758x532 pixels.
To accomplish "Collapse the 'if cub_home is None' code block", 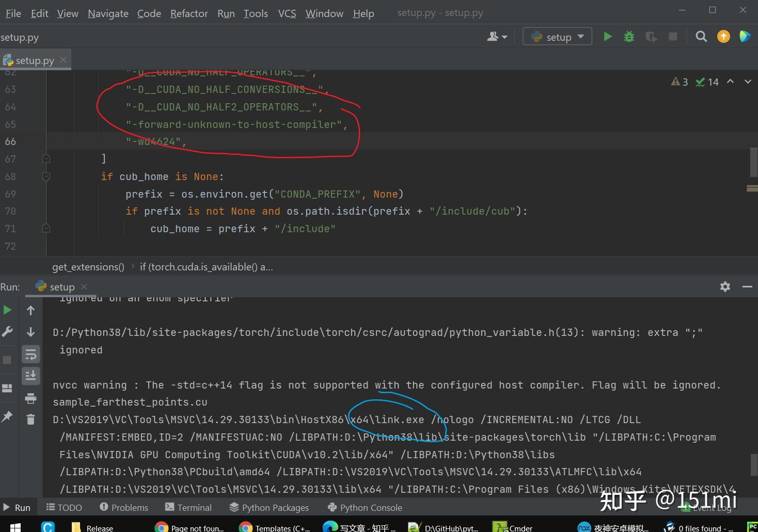I will [x=45, y=176].
